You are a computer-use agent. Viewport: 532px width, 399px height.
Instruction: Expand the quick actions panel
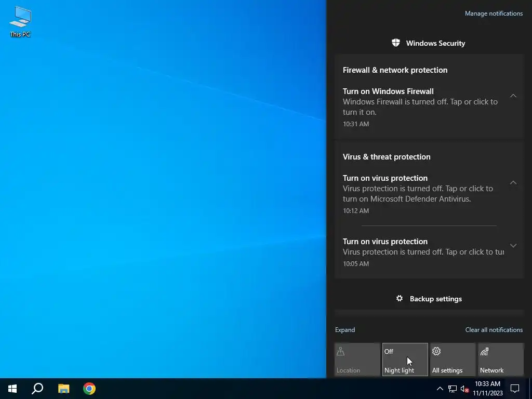point(345,330)
